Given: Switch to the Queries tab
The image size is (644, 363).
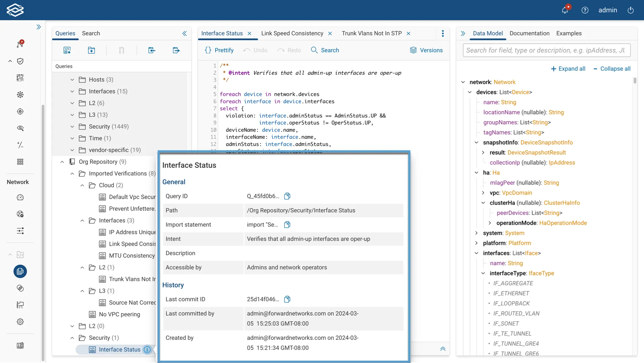Looking at the screenshot, I should [65, 33].
